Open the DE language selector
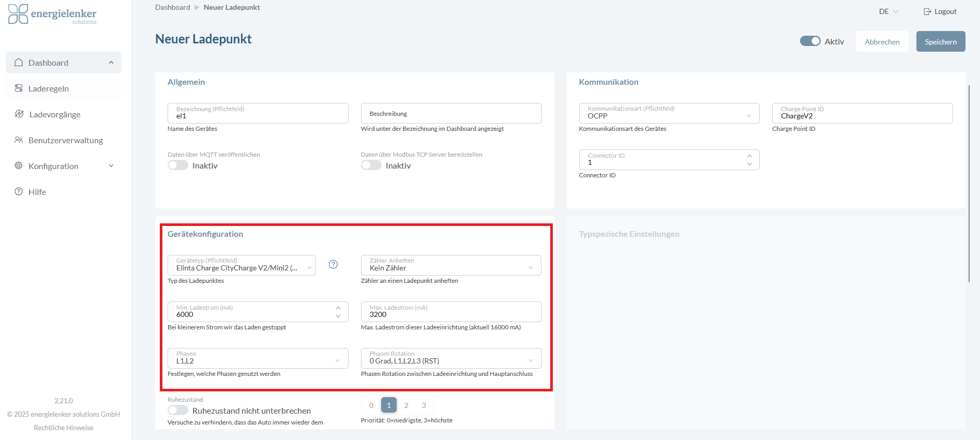The image size is (980, 440). [888, 11]
